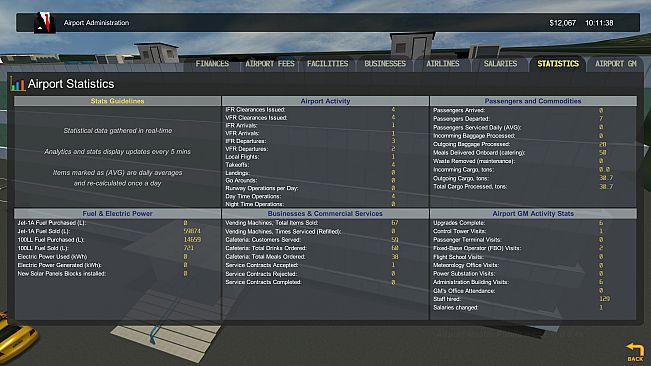The image size is (651, 366).
Task: Click Waste Removed (maintenance) label
Action: click(474, 161)
